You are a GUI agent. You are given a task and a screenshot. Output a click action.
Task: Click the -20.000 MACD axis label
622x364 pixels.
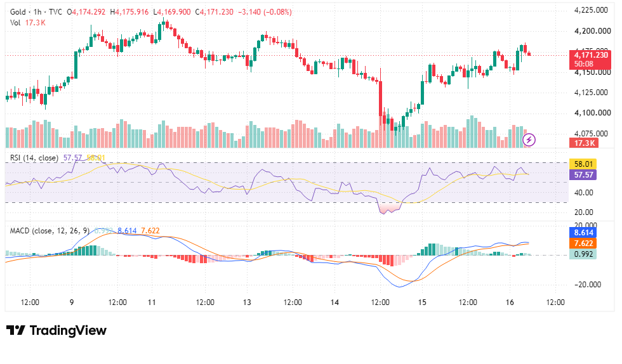tap(587, 285)
